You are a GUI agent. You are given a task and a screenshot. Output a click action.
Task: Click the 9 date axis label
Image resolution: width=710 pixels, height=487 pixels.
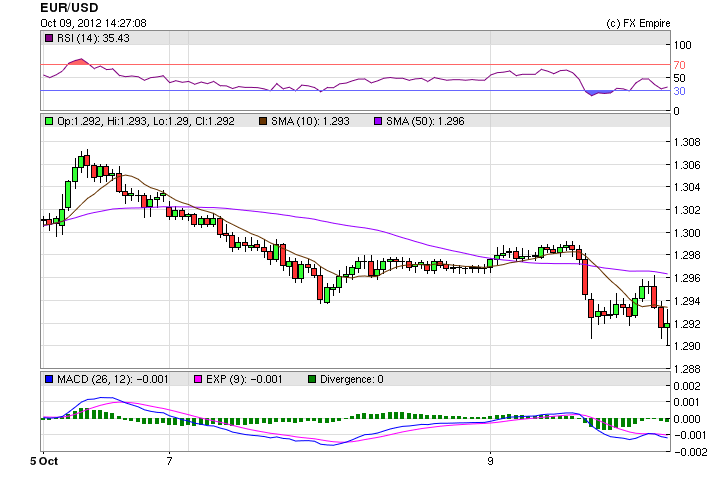click(490, 461)
